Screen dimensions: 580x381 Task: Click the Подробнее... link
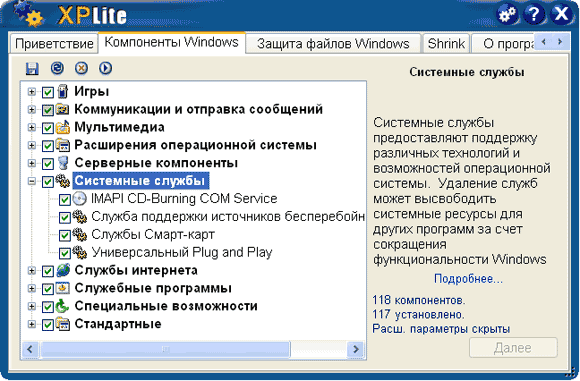(468, 279)
